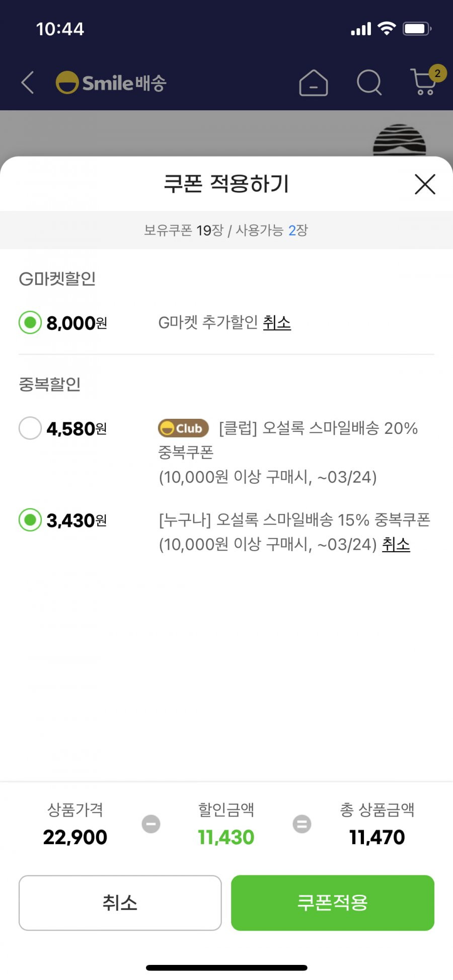Close the 쿠폰 적용하기 sheet with X
This screenshot has height=980, width=453.
[x=425, y=184]
